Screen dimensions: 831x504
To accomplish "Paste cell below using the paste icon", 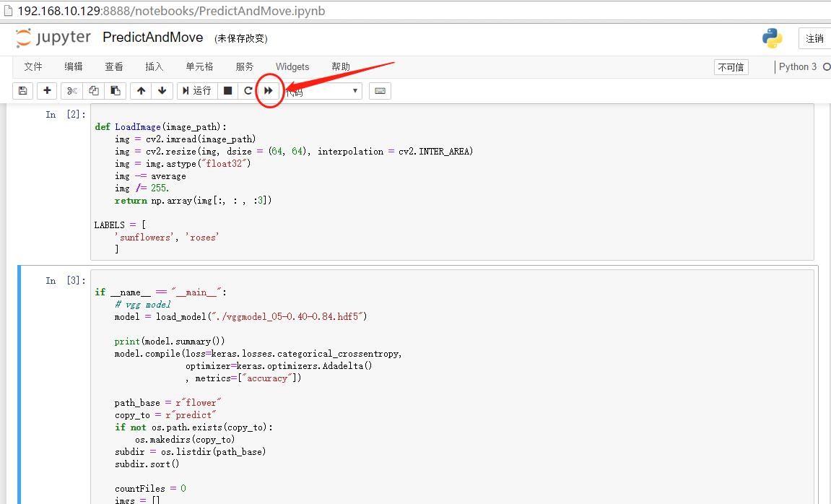I will click(115, 91).
